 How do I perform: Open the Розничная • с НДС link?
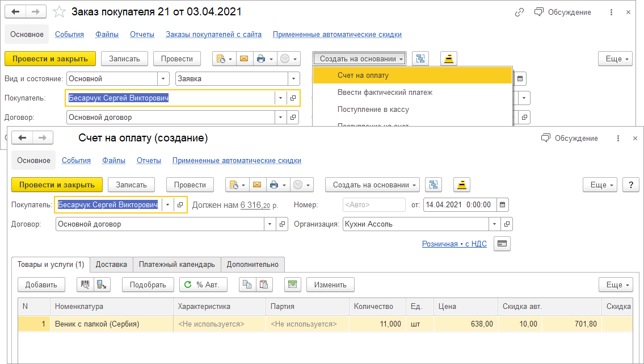click(454, 244)
